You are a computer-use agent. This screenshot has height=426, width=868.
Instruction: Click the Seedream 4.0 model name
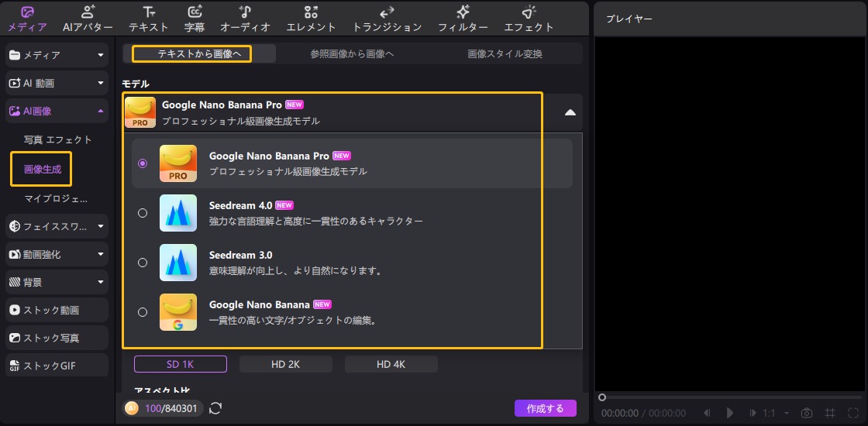pyautogui.click(x=241, y=205)
